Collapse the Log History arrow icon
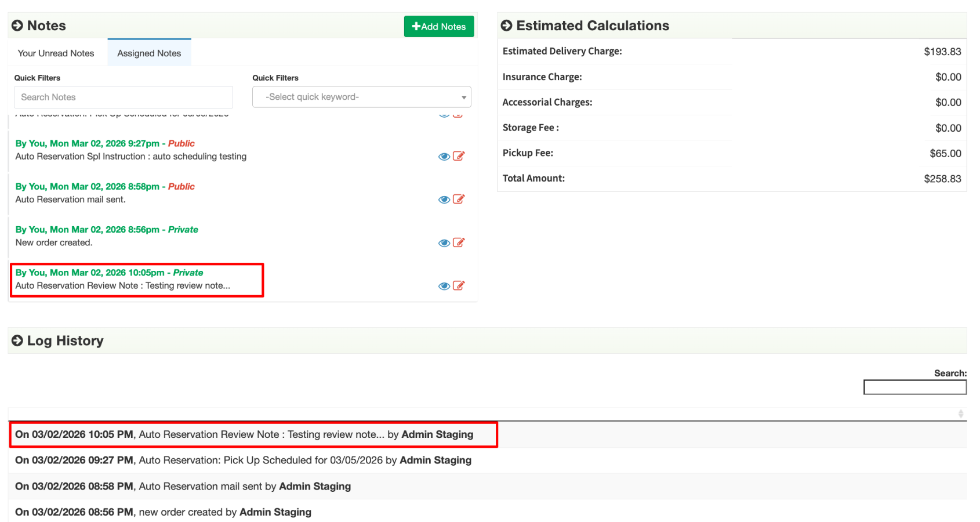Viewport: 980px width, 522px height. tap(17, 340)
